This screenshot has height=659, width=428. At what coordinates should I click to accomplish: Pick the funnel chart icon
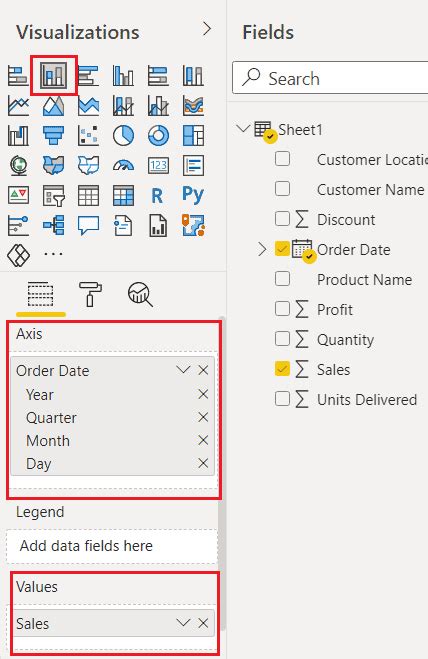click(53, 135)
